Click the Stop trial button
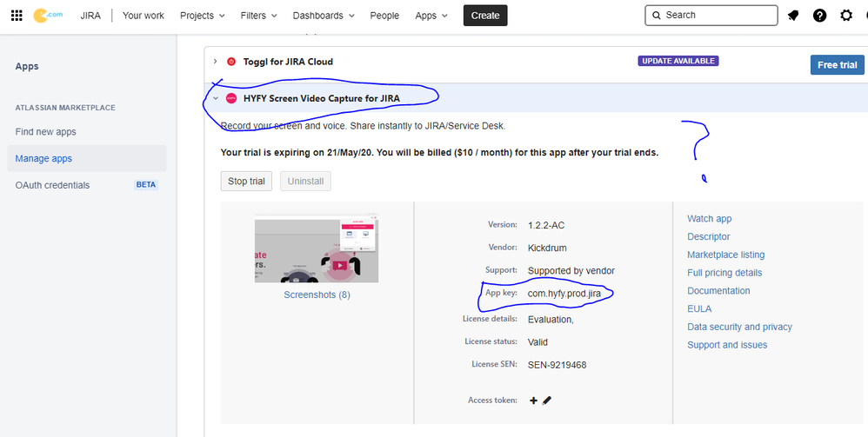The height and width of the screenshot is (437, 868). point(246,182)
